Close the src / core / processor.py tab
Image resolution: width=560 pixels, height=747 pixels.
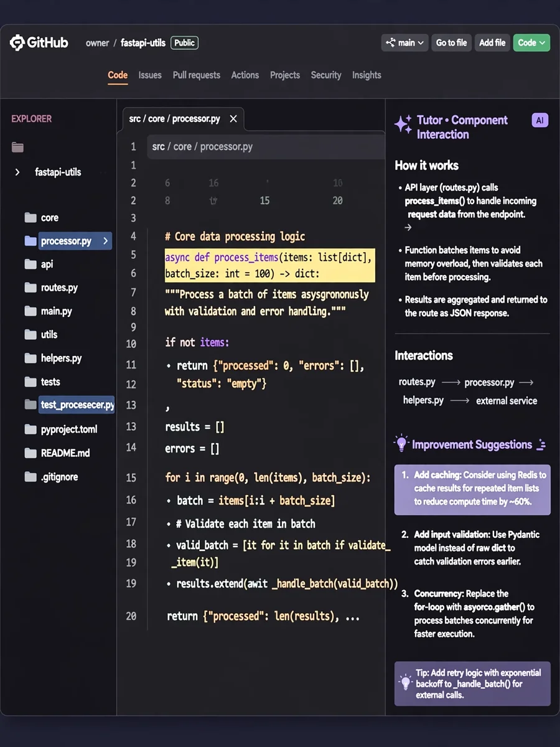pyautogui.click(x=233, y=118)
